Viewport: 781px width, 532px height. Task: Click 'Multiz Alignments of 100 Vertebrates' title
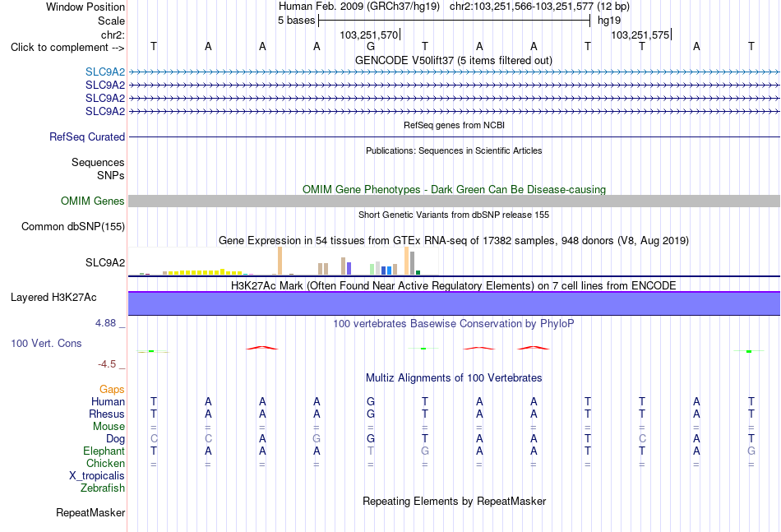tap(454, 377)
